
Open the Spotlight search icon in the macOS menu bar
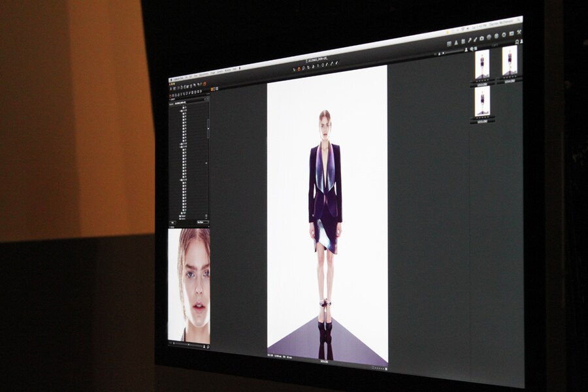(519, 20)
